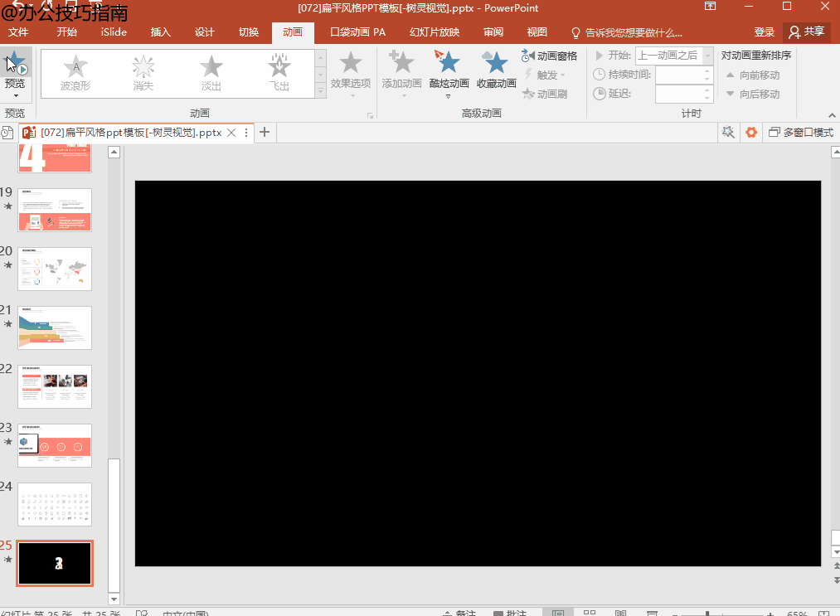Image resolution: width=840 pixels, height=616 pixels.
Task: Open animation group dialog launcher
Action: [370, 115]
